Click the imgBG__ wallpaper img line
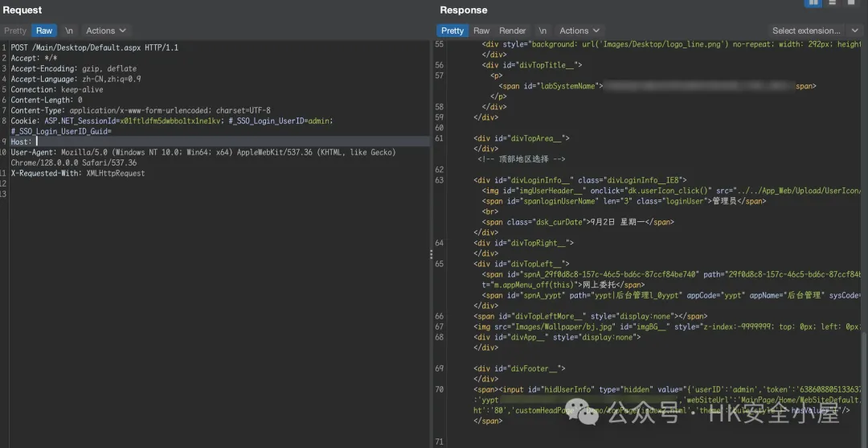Screen dimensions: 868x448 pyautogui.click(x=667, y=327)
